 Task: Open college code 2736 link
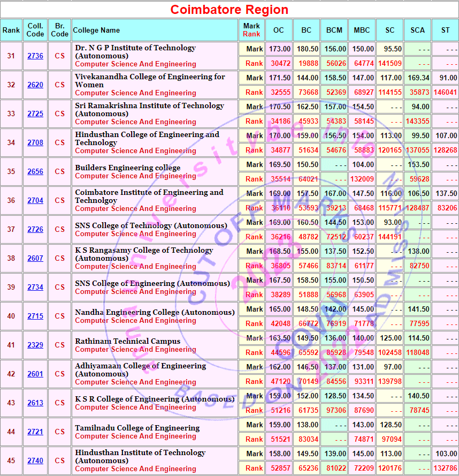[x=35, y=56]
